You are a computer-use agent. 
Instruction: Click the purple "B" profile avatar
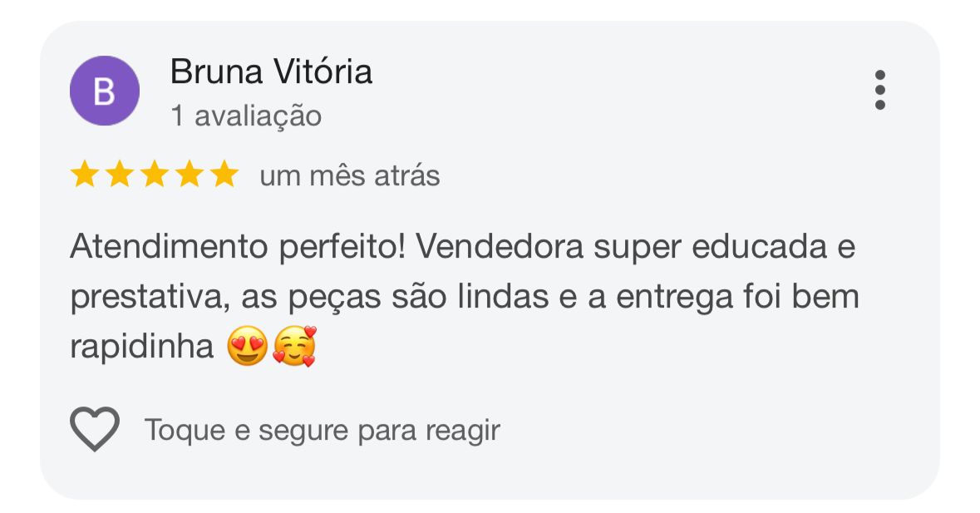click(104, 91)
